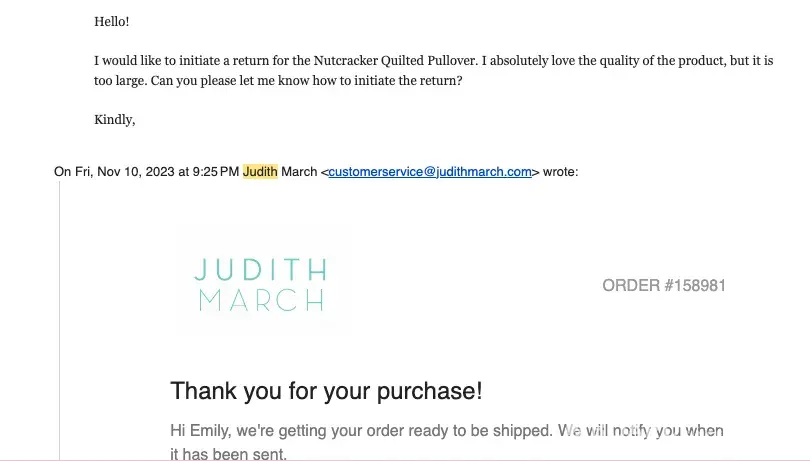Open the customerservice@judithmarch.com email link
Screen dimensions: 810x461
pos(430,172)
